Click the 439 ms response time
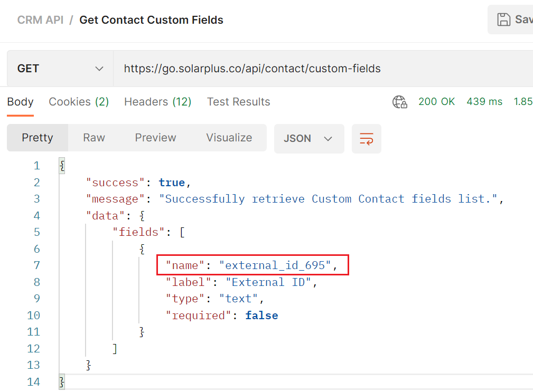533x392 pixels. 484,102
